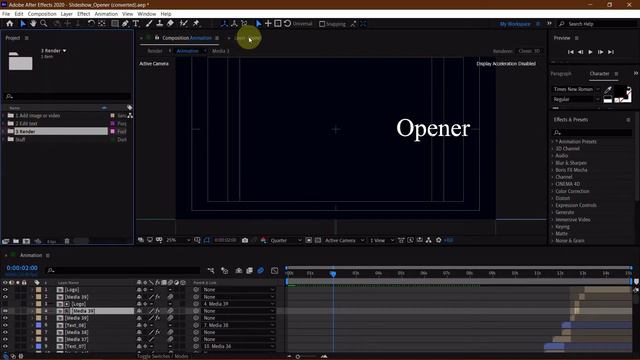Open the Layer menu

pos(67,14)
